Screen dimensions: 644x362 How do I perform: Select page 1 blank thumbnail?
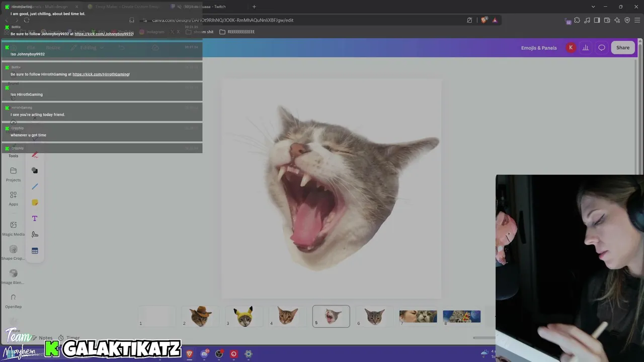[x=157, y=316]
